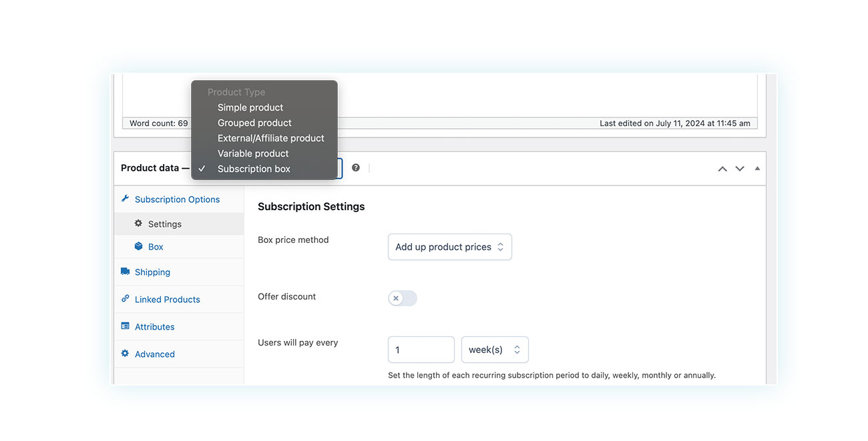Viewport: 868px width, 441px height.
Task: Move Product data panel up
Action: (x=722, y=169)
